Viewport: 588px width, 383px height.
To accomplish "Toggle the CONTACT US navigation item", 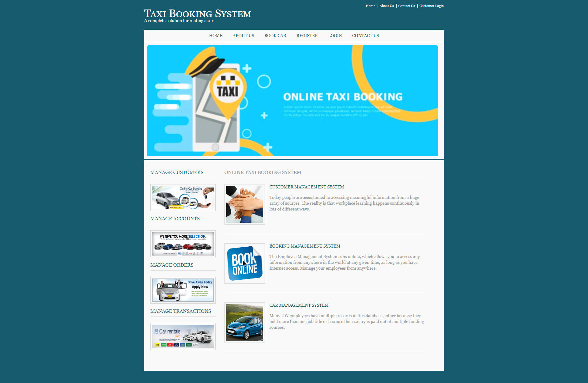I will pyautogui.click(x=365, y=35).
